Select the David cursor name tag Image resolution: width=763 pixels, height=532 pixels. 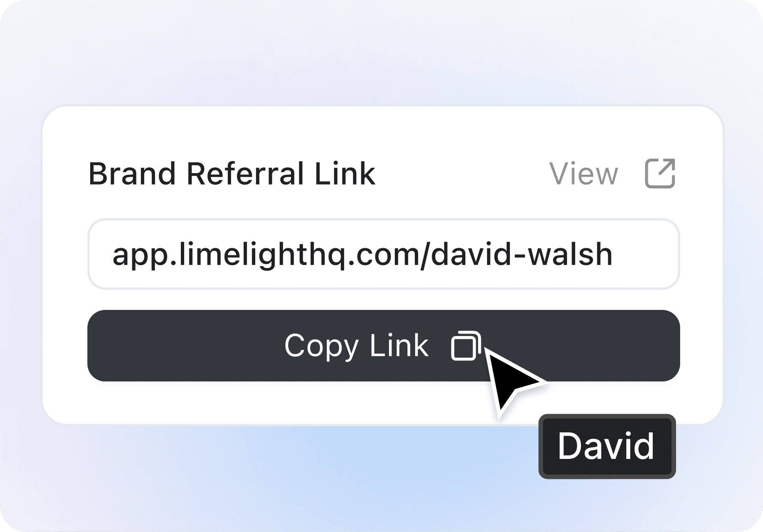pyautogui.click(x=607, y=446)
